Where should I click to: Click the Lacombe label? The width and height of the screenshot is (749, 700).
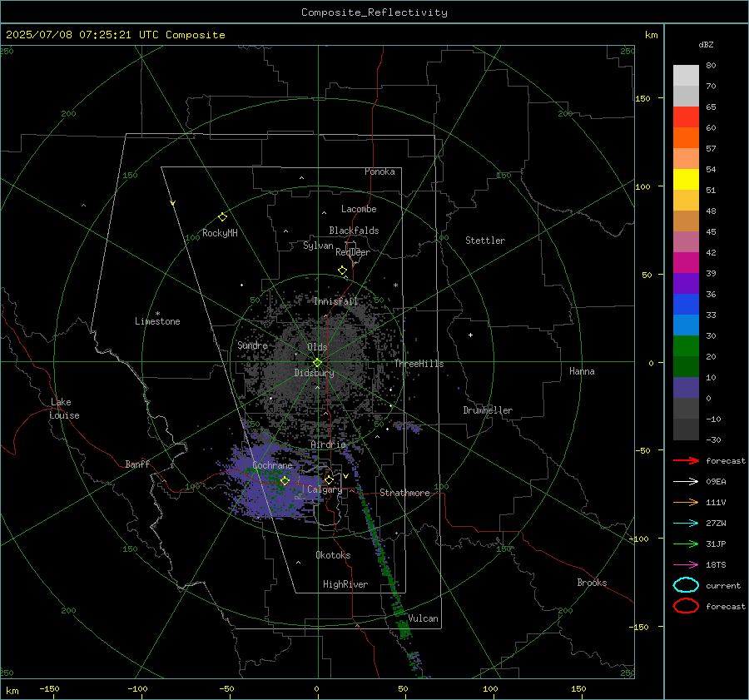click(359, 209)
